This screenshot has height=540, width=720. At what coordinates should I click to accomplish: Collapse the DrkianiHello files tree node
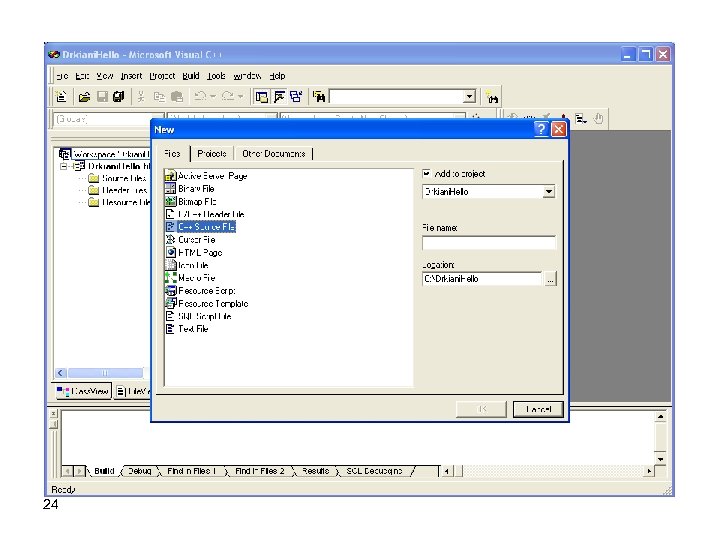64,166
